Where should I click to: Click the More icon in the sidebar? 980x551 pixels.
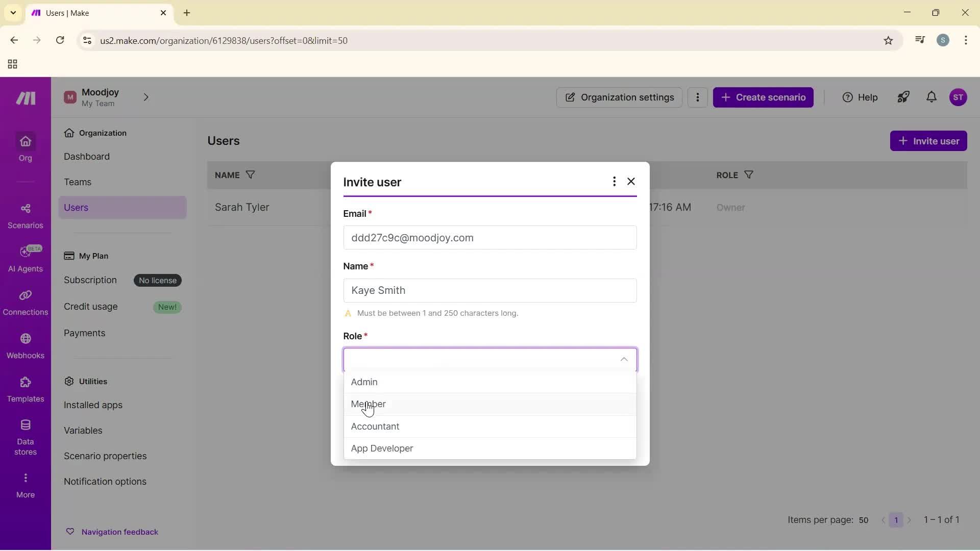pyautogui.click(x=25, y=484)
